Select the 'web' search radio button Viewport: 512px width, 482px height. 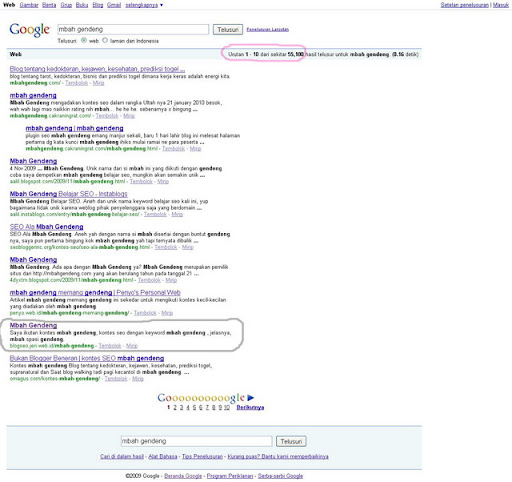click(x=84, y=40)
